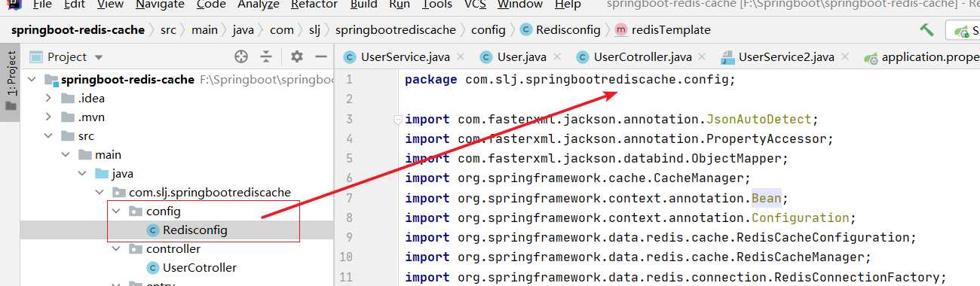Open the Help menu
Viewport: 980px width, 286px height.
pyautogui.click(x=568, y=5)
